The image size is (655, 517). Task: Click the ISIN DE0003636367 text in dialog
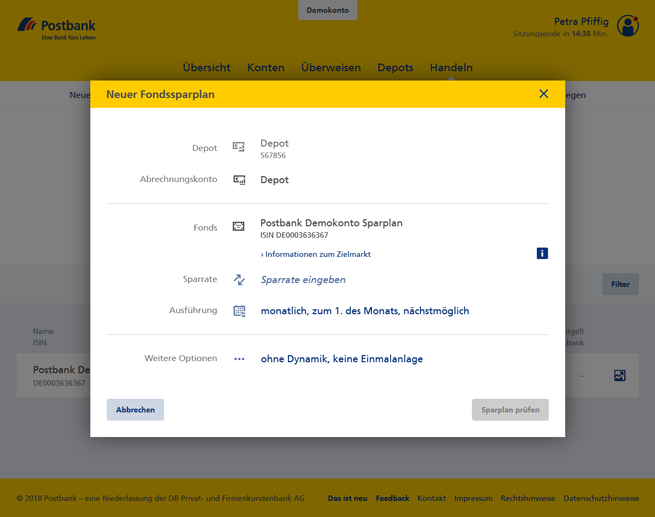click(294, 235)
